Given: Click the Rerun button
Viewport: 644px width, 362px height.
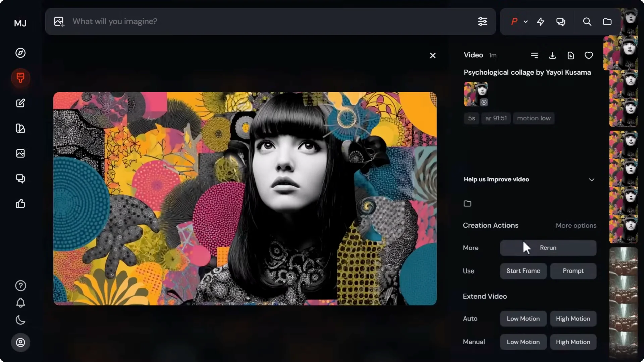Looking at the screenshot, I should coord(548,248).
